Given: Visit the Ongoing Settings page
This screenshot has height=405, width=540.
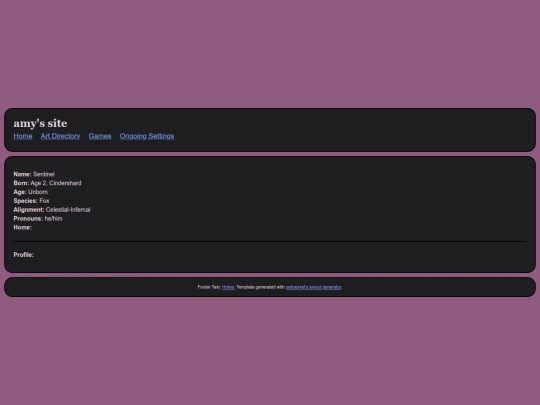Looking at the screenshot, I should (147, 136).
